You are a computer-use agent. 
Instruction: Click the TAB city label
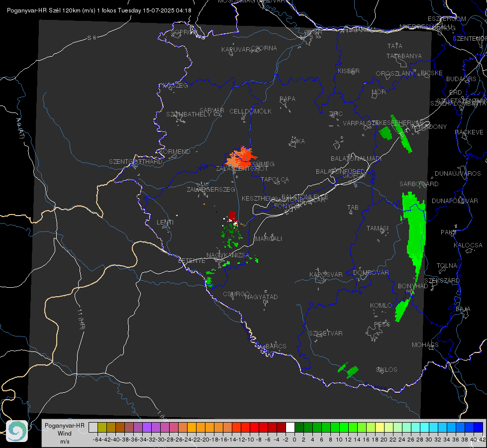(x=353, y=208)
